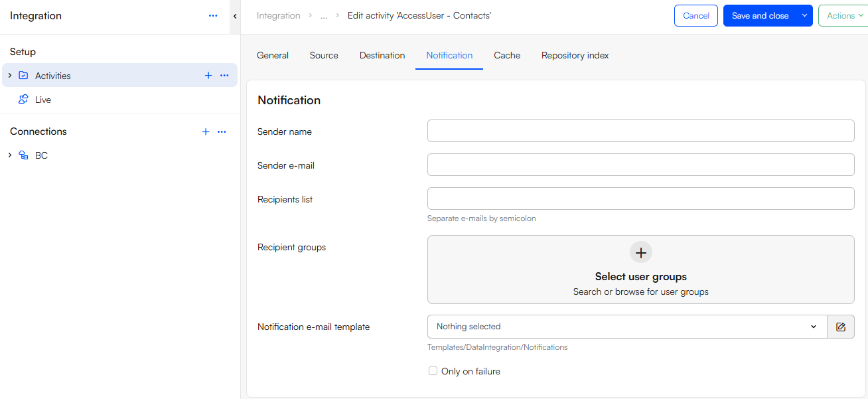This screenshot has width=868, height=399.
Task: Switch to the Destination tab
Action: pyautogui.click(x=382, y=55)
